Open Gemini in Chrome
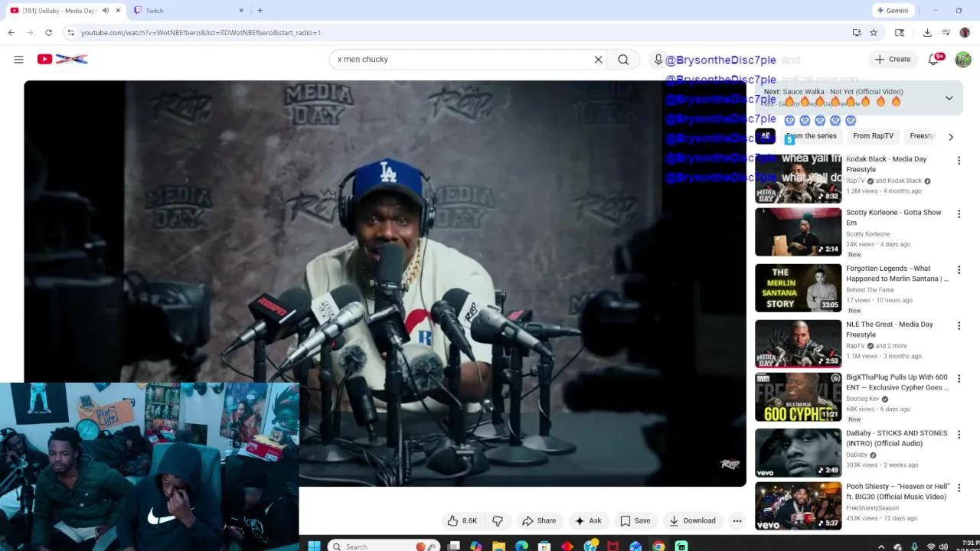Screen dimensions: 980x551 [x=893, y=10]
